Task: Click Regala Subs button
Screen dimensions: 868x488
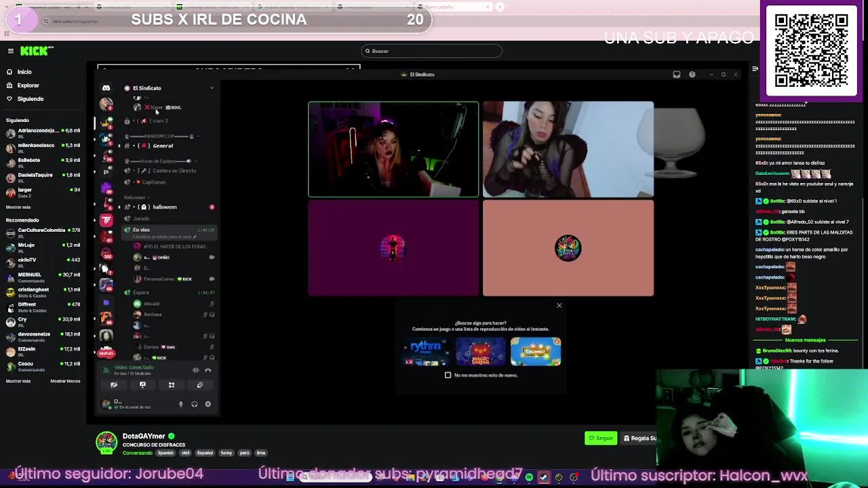Action: point(639,439)
